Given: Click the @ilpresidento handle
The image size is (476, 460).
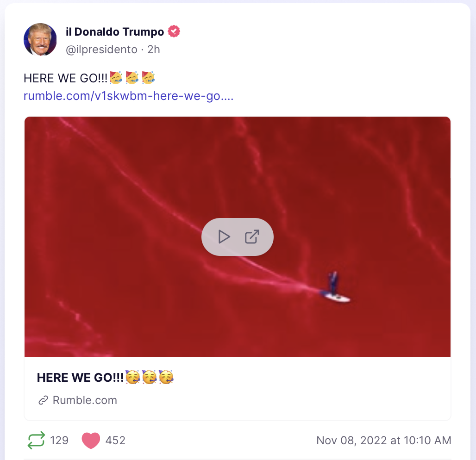Looking at the screenshot, I should point(101,50).
